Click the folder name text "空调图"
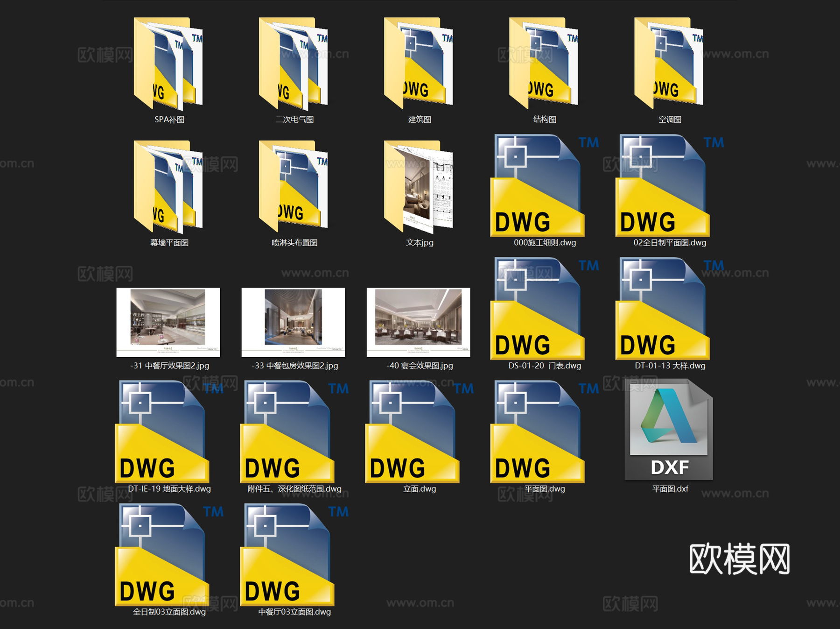This screenshot has width=840, height=629. (670, 120)
